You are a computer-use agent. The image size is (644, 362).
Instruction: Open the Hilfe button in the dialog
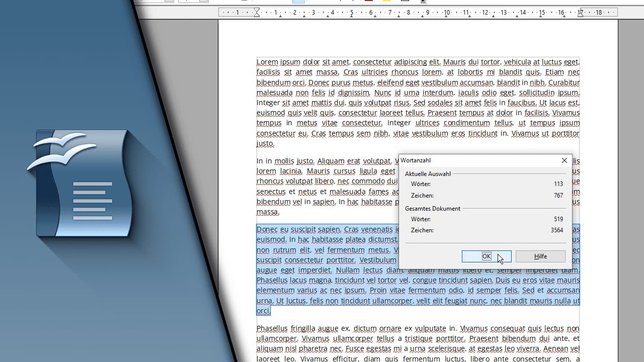[540, 256]
